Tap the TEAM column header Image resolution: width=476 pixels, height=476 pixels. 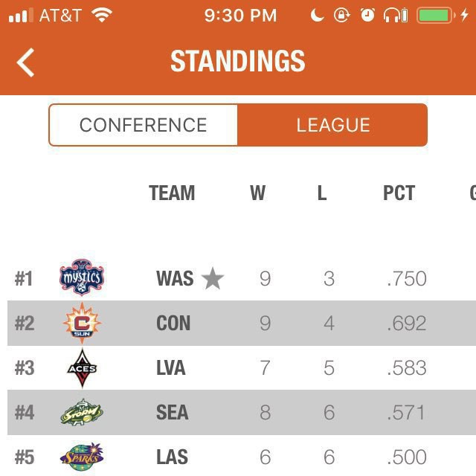click(x=172, y=193)
